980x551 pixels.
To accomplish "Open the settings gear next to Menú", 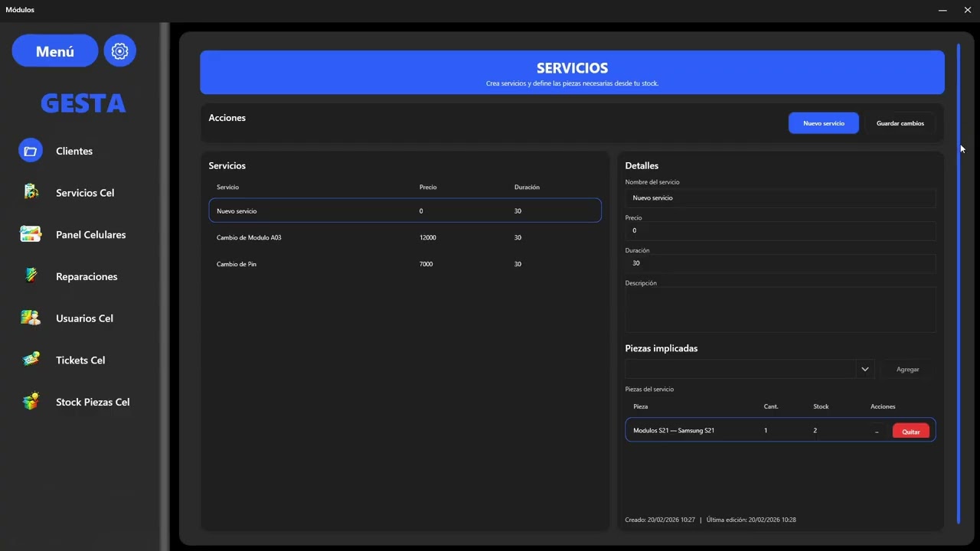I will tap(119, 51).
